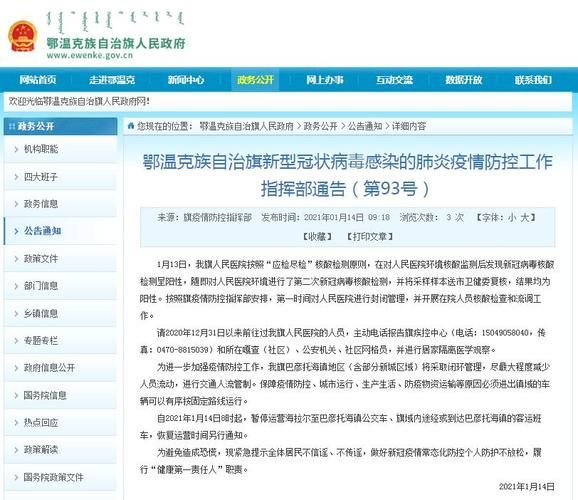Open the 新闻中心 nav tab
Image resolution: width=578 pixels, height=500 pixels.
click(x=186, y=80)
